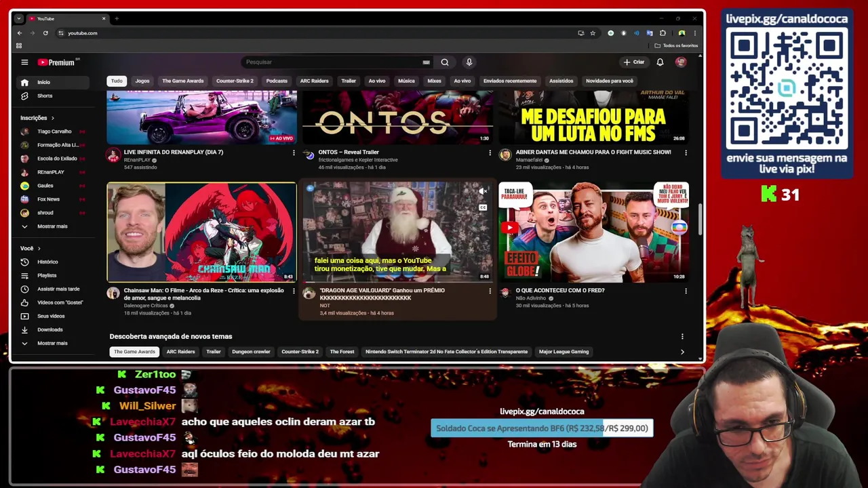Open Histórico in the sidebar
This screenshot has height=488, width=868.
pyautogui.click(x=53, y=262)
